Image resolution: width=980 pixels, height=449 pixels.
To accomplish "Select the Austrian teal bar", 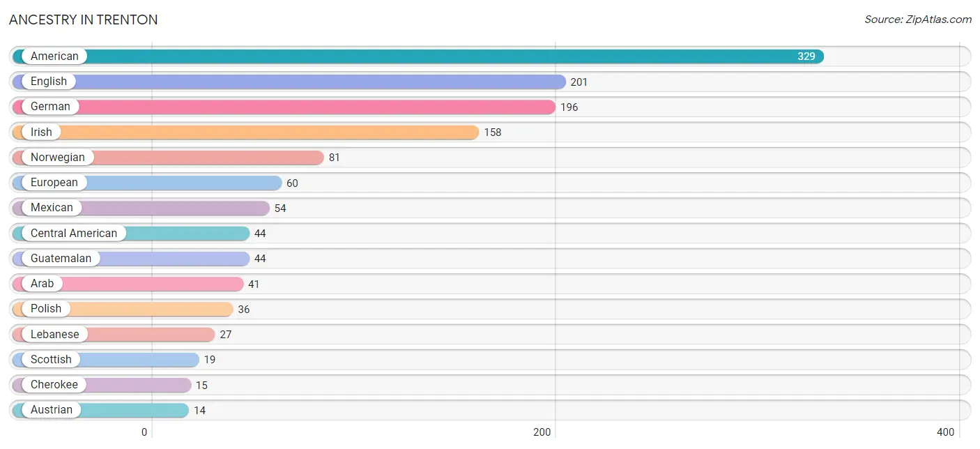I will [101, 410].
